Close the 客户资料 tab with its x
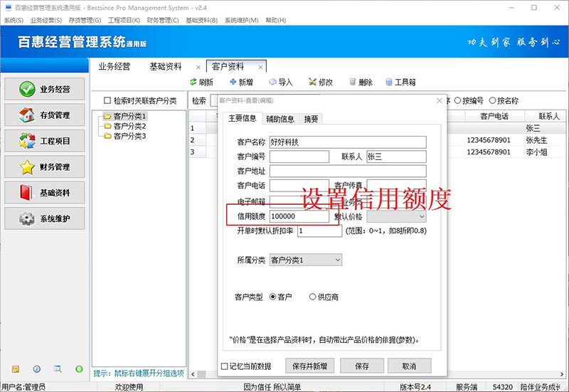 tap(260, 67)
